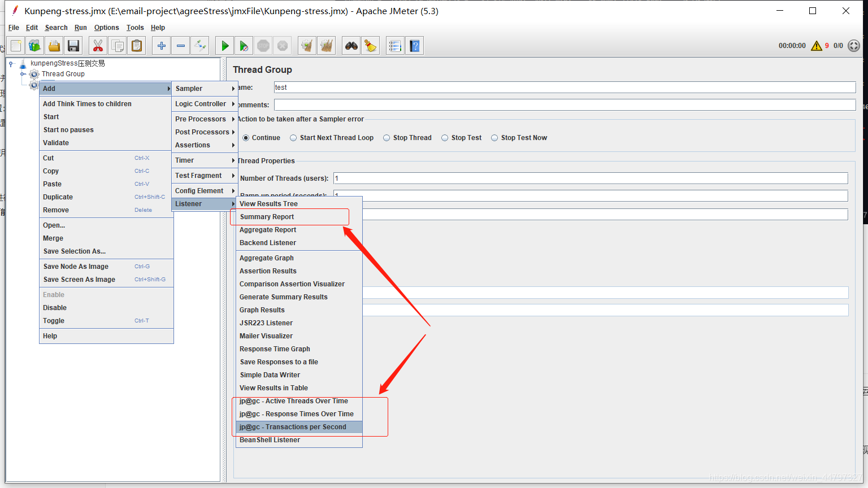Expand the Config Element submenu
Viewport: 868px width, 488px height.
(205, 191)
